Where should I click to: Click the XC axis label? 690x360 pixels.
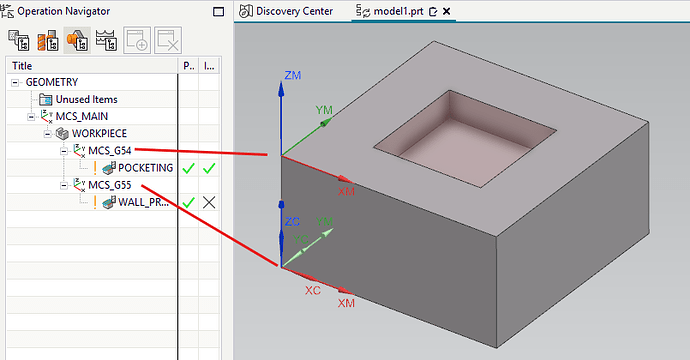tap(313, 290)
